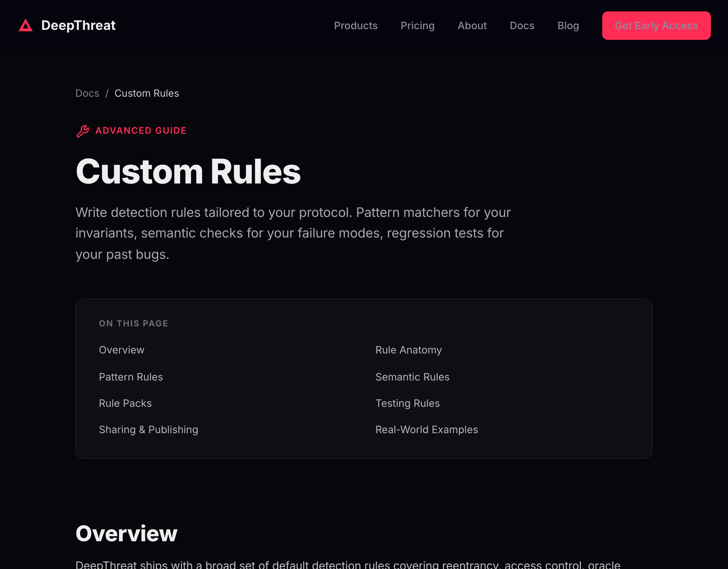Jump to Overview in table of contents
The height and width of the screenshot is (569, 728).
(x=122, y=350)
